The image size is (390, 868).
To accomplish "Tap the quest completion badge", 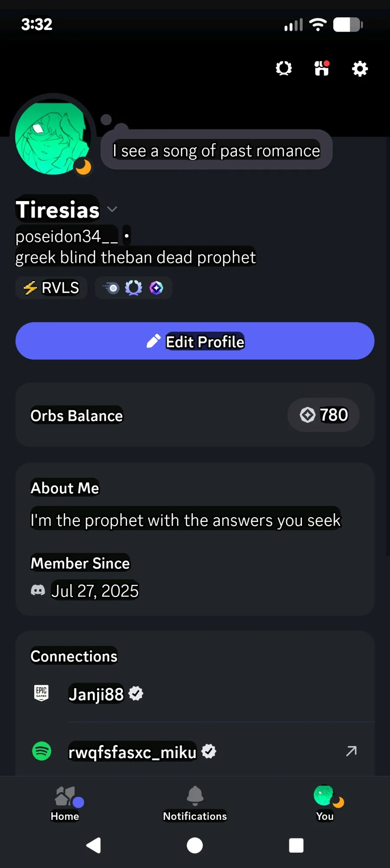I will pos(111,287).
